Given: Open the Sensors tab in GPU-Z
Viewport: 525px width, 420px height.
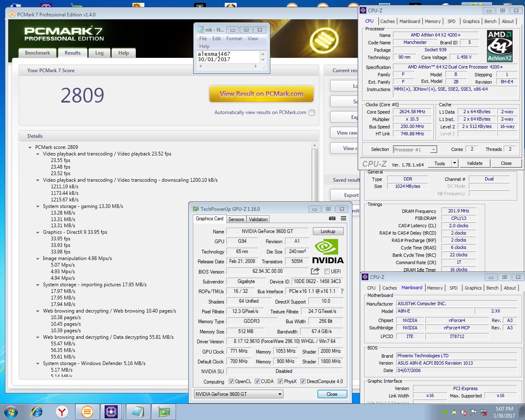Looking at the screenshot, I should (236, 219).
